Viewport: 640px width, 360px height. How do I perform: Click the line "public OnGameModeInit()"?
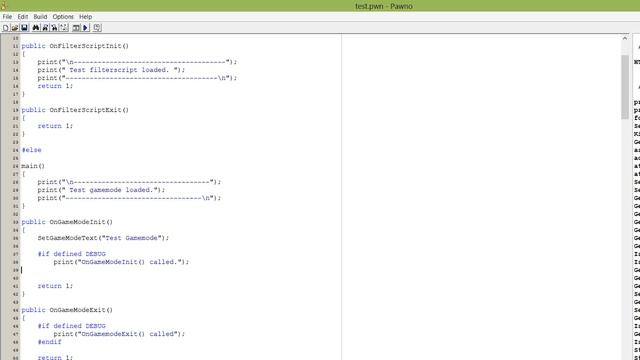pyautogui.click(x=67, y=222)
